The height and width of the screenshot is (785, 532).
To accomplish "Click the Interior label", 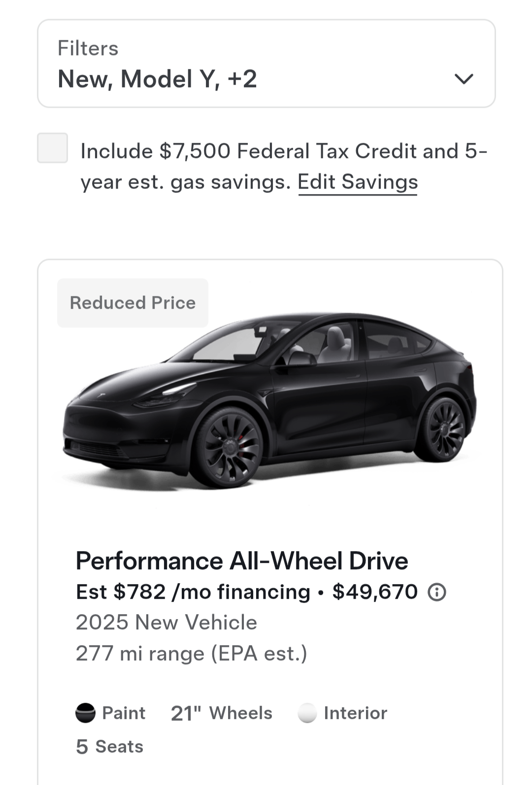I will (x=355, y=713).
